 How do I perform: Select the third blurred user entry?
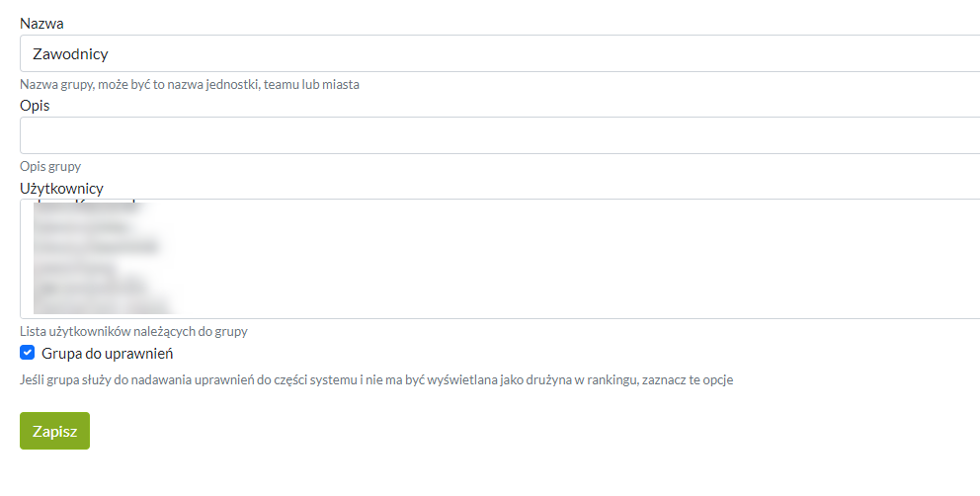pyautogui.click(x=94, y=246)
